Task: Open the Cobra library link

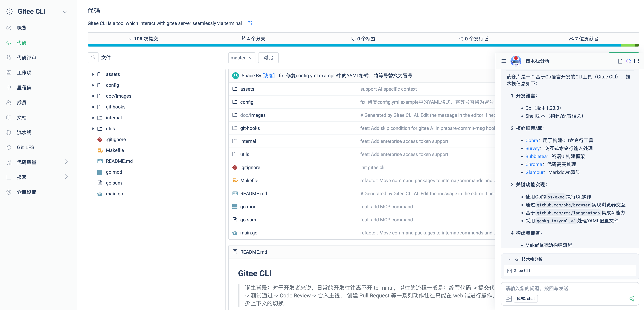Action: click(532, 141)
